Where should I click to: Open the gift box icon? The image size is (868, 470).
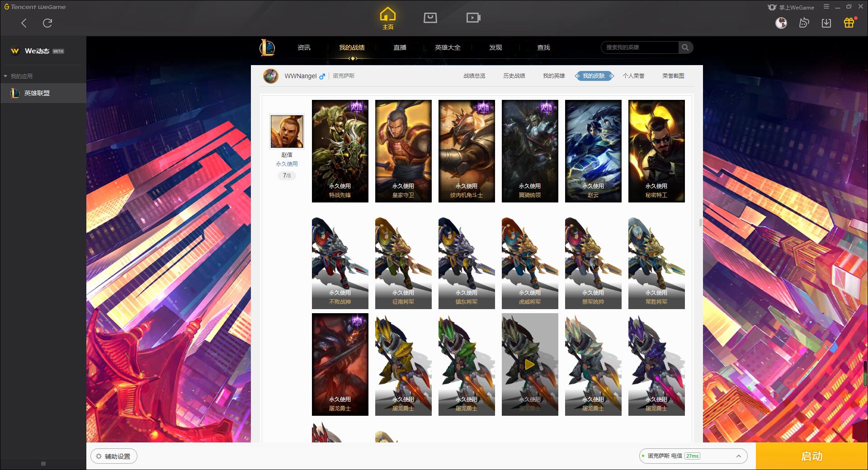(849, 23)
